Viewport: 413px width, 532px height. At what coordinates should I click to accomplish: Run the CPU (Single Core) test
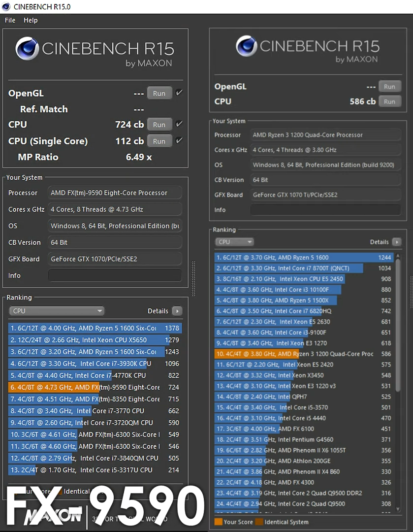(159, 141)
